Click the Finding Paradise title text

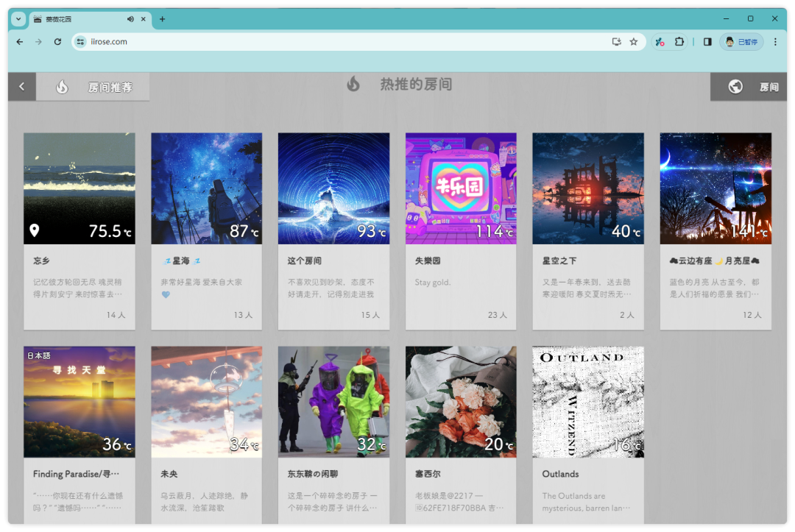[x=76, y=474]
